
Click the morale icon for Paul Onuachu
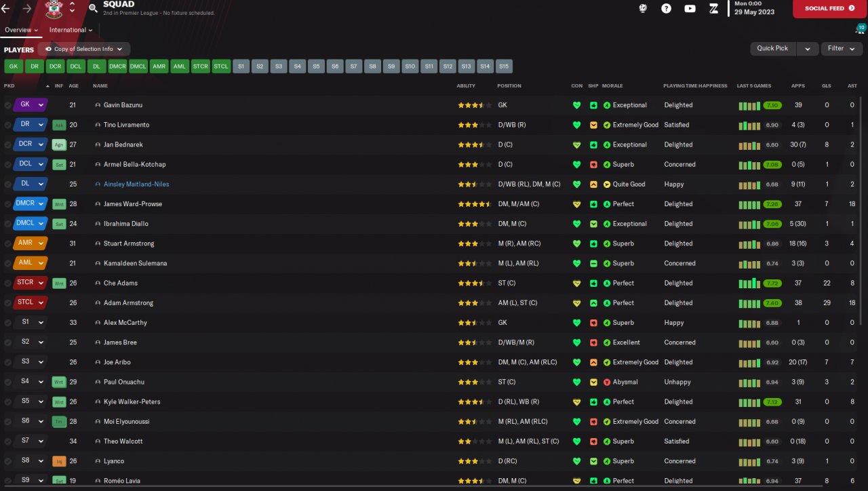(607, 382)
